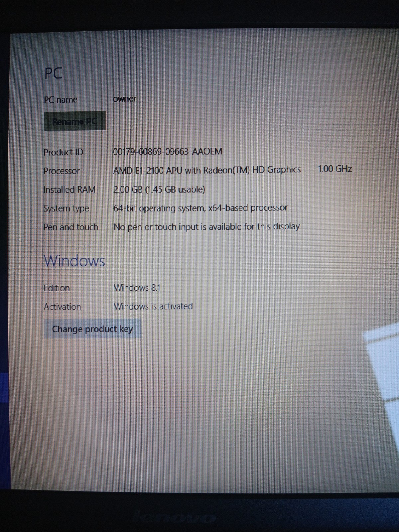
Task: Click the Product ID value 00179-60869-09663-AAOEM
Action: (x=168, y=151)
